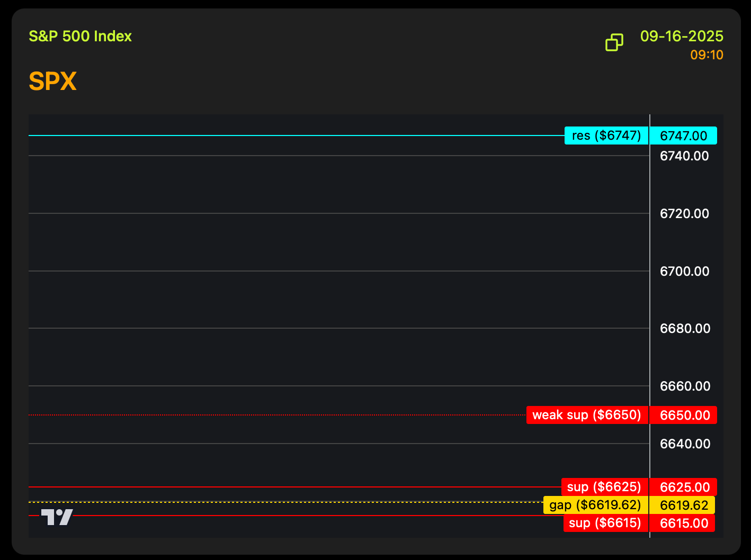Open the TradingView logo link

tap(57, 517)
